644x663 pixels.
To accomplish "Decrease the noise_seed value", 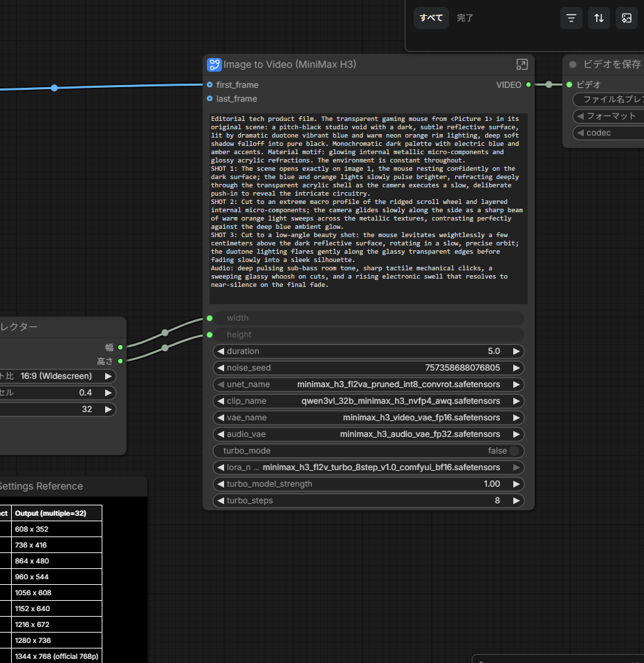I will 221,368.
